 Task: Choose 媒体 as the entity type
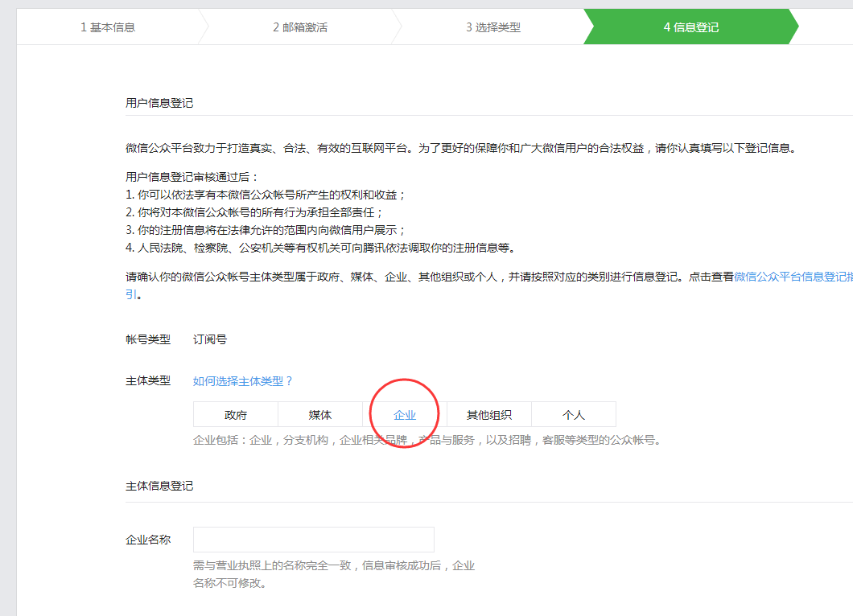click(319, 415)
